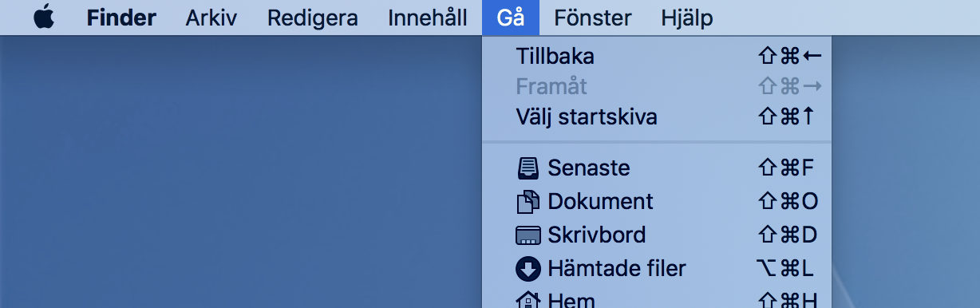
Task: Select the greyed Framåt menu entry
Action: [x=657, y=86]
